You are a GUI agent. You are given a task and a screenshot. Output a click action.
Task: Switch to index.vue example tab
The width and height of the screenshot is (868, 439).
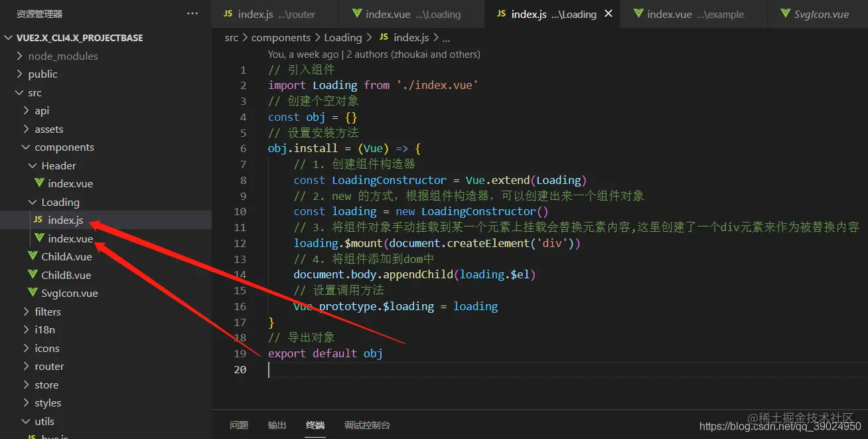pos(694,14)
